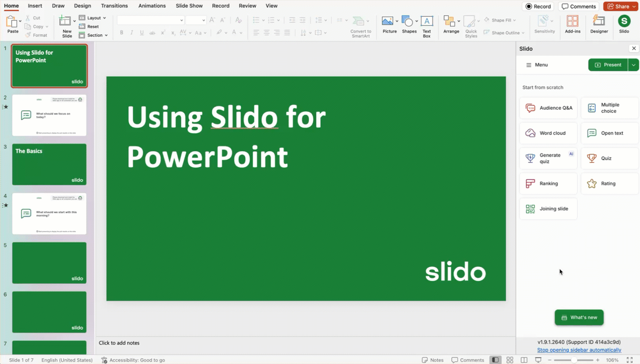
Task: Click the What's new button
Action: click(579, 317)
